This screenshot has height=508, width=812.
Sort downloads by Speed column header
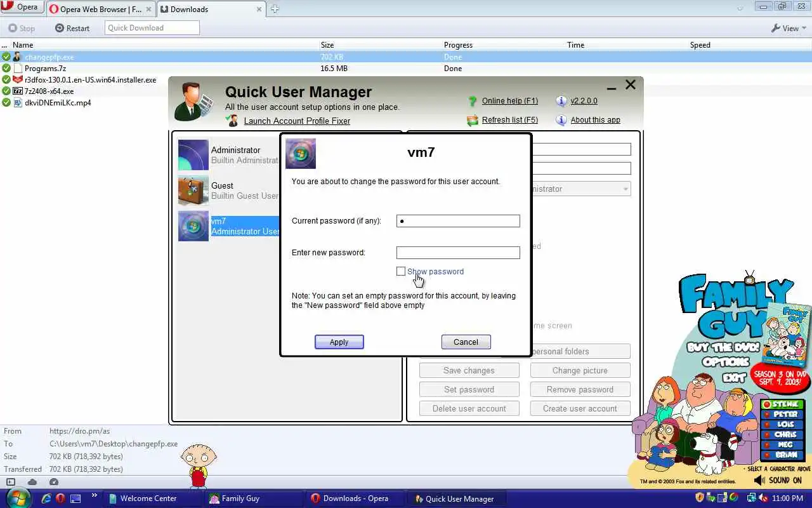click(x=700, y=45)
